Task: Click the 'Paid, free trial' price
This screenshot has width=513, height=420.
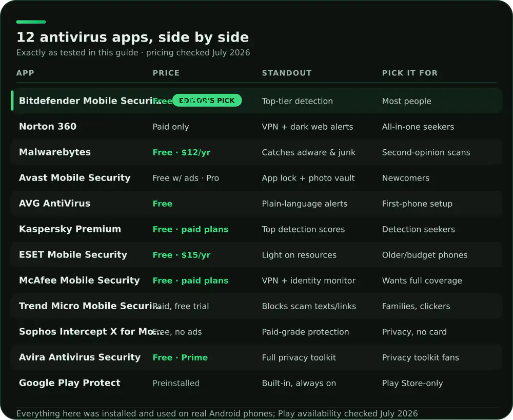Action: pyautogui.click(x=181, y=306)
